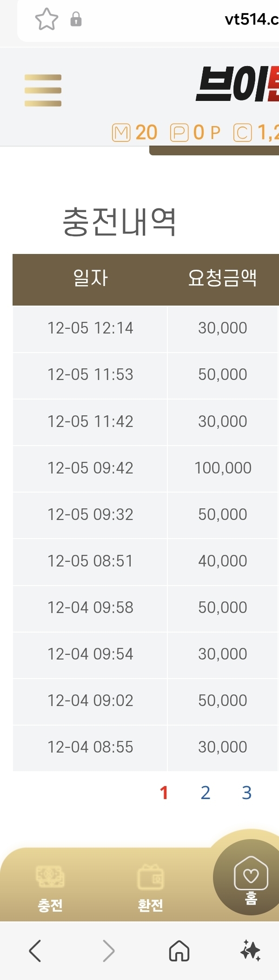
Task: Tap the sparkle AI assistant icon
Action: click(251, 950)
